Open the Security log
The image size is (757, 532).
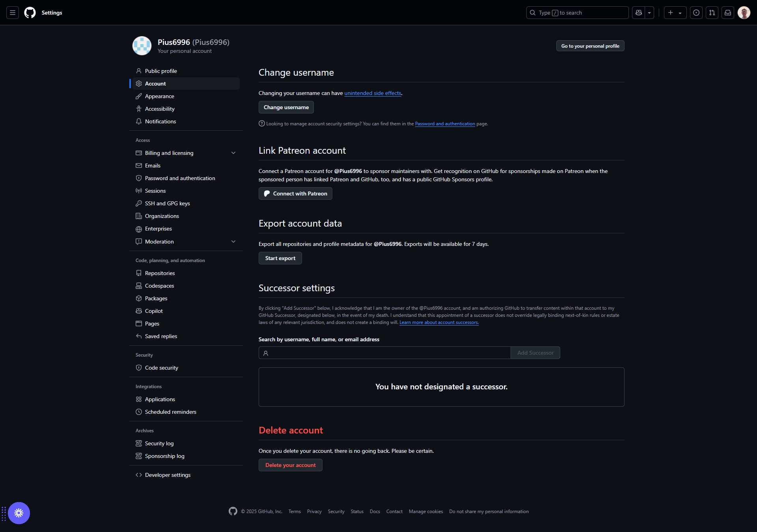tap(186, 443)
